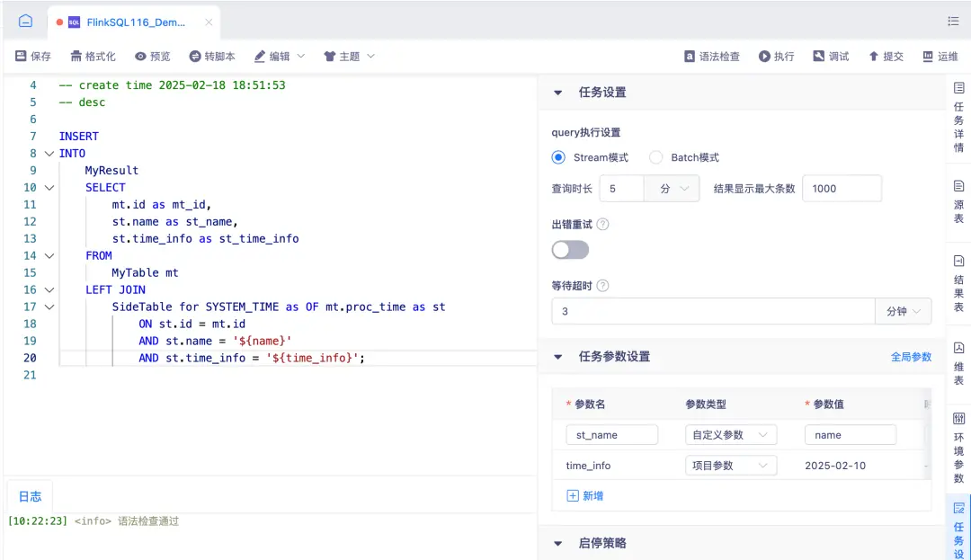Submit the task with 提交
The image size is (971, 560).
886,57
